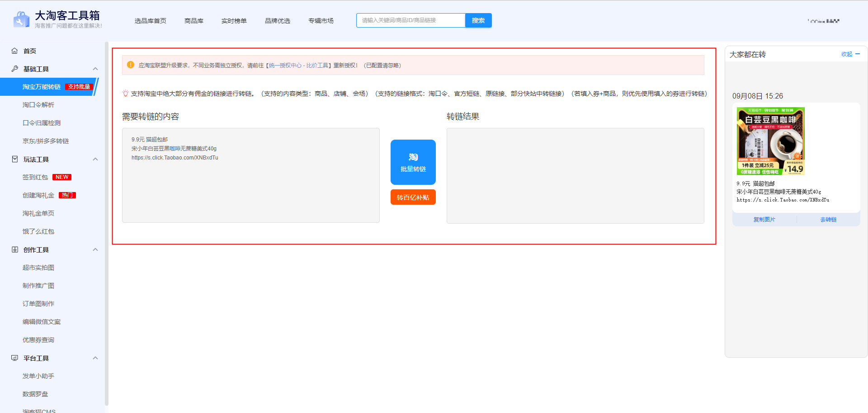Click the 白芸豆黑咖啡 product thumbnail
868x413 pixels.
coord(770,141)
